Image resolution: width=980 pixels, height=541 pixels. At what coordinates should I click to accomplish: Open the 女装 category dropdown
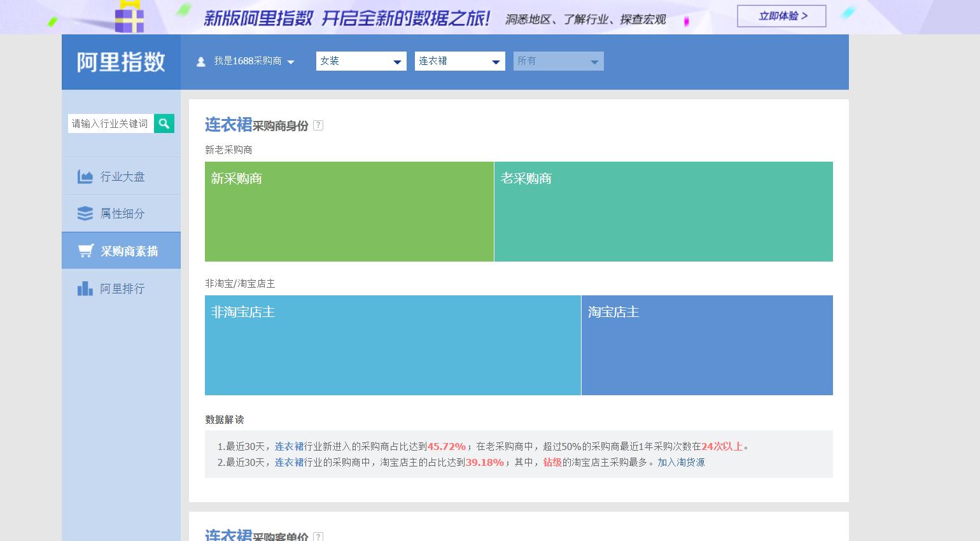coord(361,61)
